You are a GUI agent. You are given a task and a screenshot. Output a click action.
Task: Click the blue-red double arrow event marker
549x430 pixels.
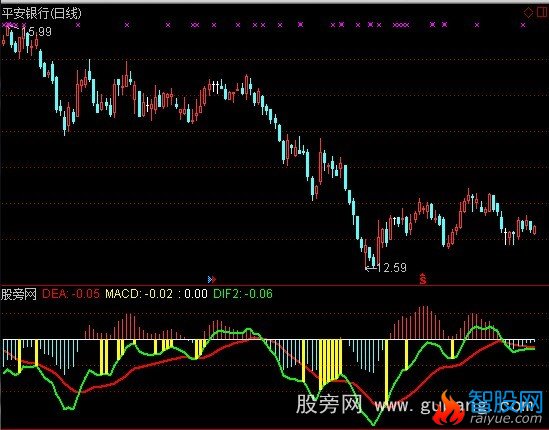coord(212,279)
